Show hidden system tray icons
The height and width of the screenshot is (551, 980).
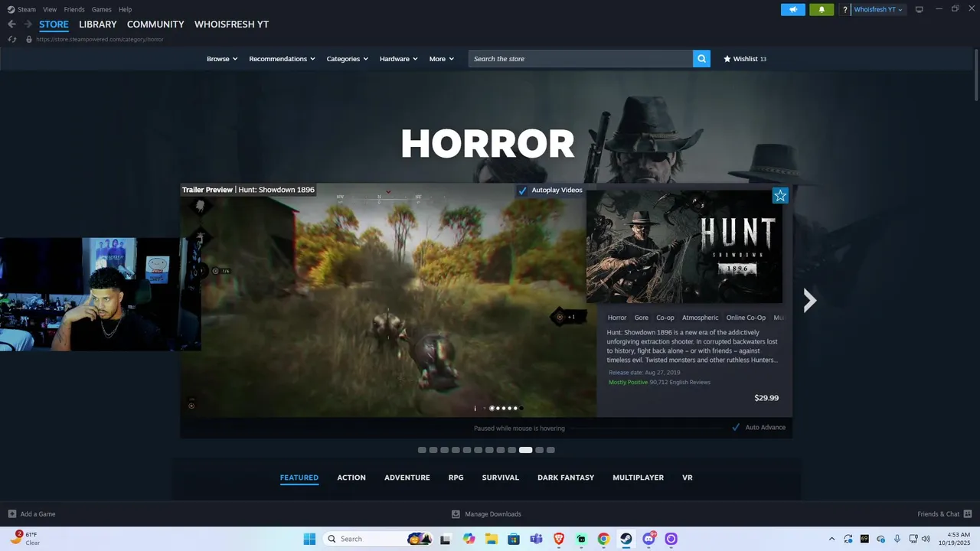(x=831, y=539)
